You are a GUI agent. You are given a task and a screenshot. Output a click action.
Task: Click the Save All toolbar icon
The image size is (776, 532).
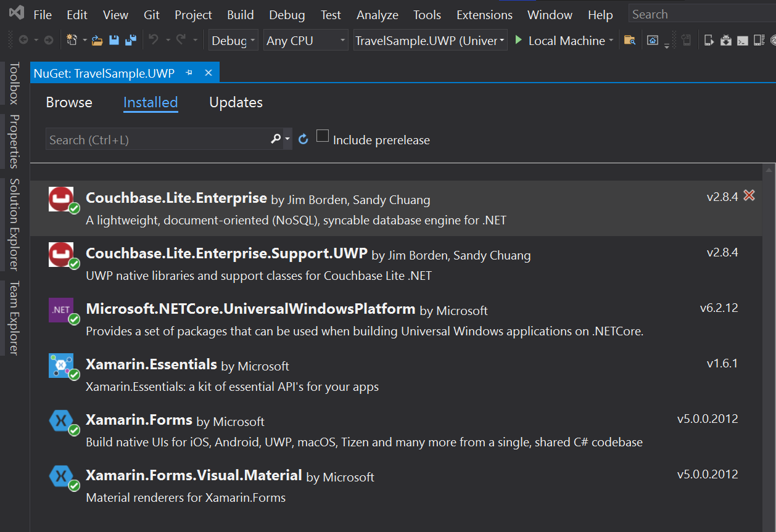pyautogui.click(x=131, y=41)
